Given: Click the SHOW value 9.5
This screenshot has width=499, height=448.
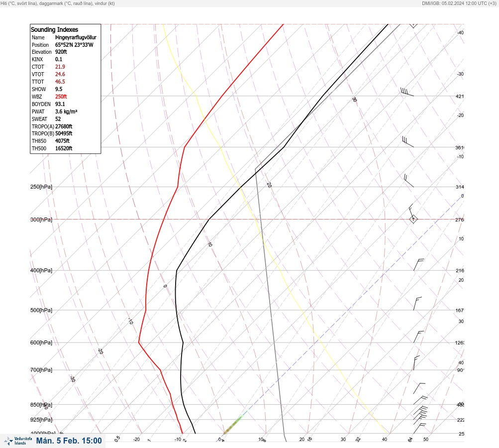Looking at the screenshot, I should coord(59,89).
